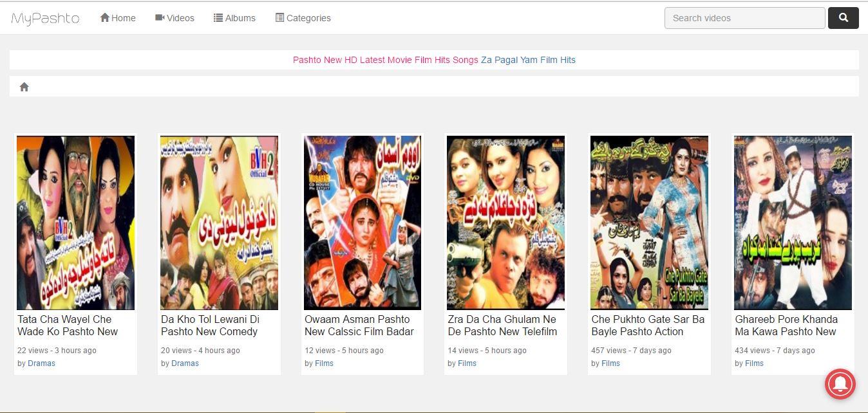Open Films uploader under Owaam Asman
868x413 pixels.
pos(324,363)
